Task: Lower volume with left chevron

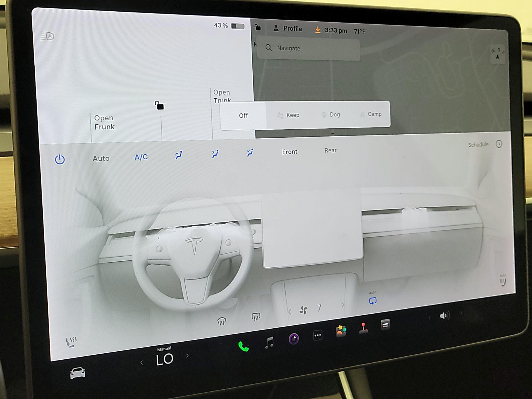Action: pyautogui.click(x=429, y=318)
